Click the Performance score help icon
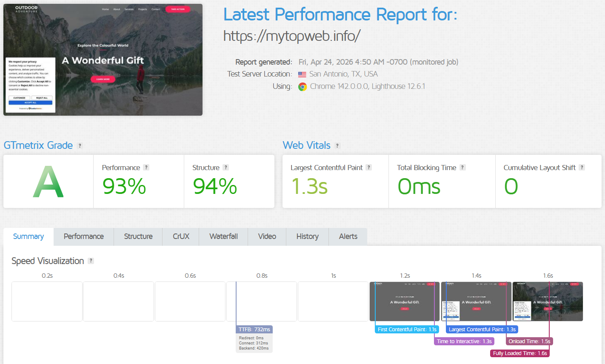 (146, 168)
